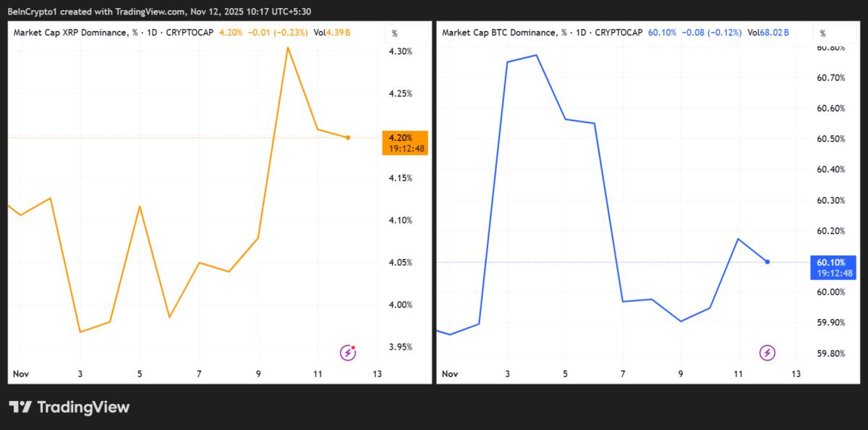This screenshot has width=868, height=430.
Task: Click the lightning boost icon on BTC dominance chart
Action: [767, 353]
